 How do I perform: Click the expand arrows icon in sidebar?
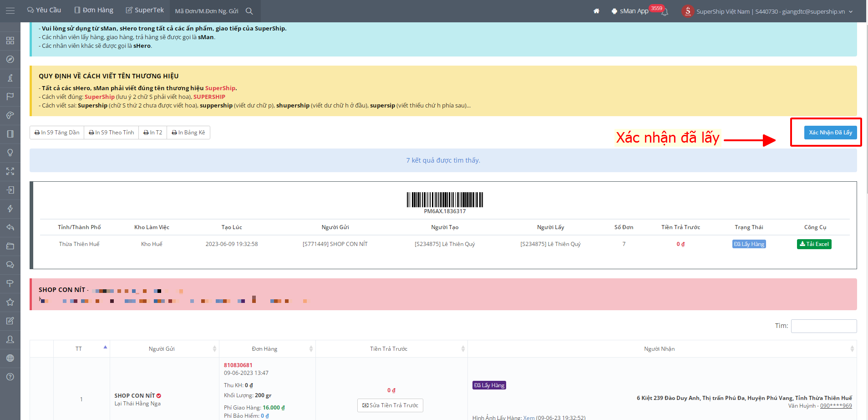(10, 171)
